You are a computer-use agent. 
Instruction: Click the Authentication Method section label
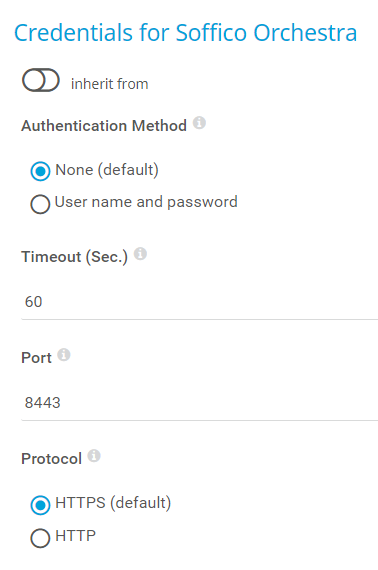pos(104,126)
